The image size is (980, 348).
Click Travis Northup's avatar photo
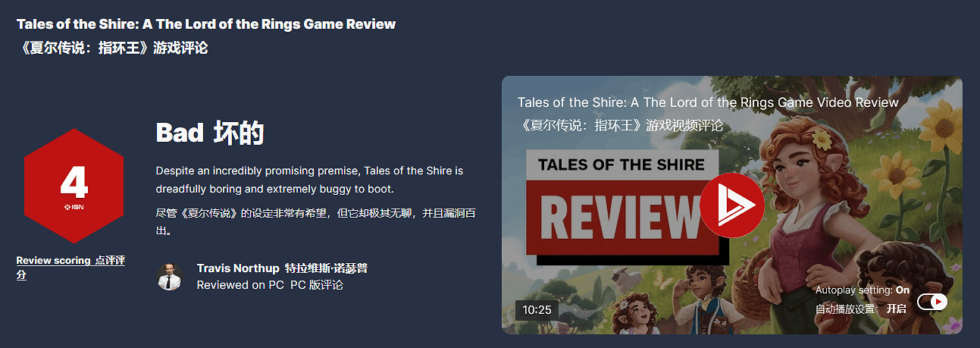(x=170, y=277)
